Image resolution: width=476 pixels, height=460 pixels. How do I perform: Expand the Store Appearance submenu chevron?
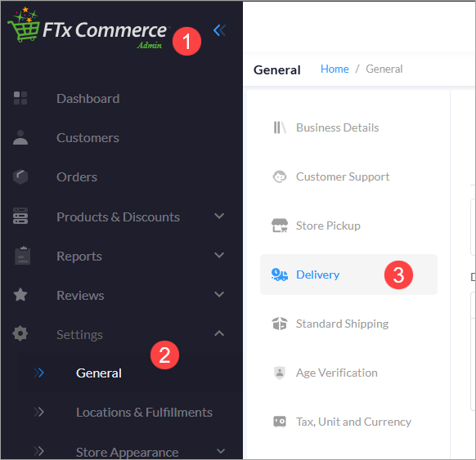[x=221, y=452]
